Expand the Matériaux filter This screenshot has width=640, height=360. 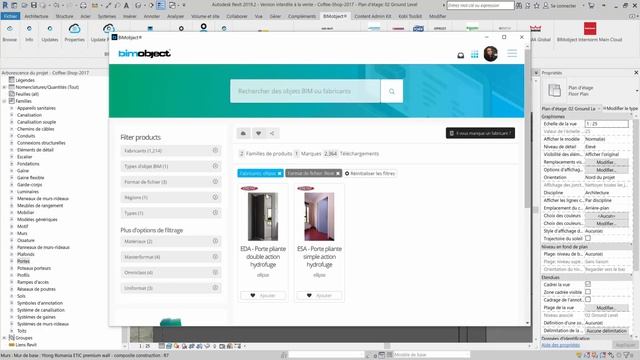click(171, 241)
